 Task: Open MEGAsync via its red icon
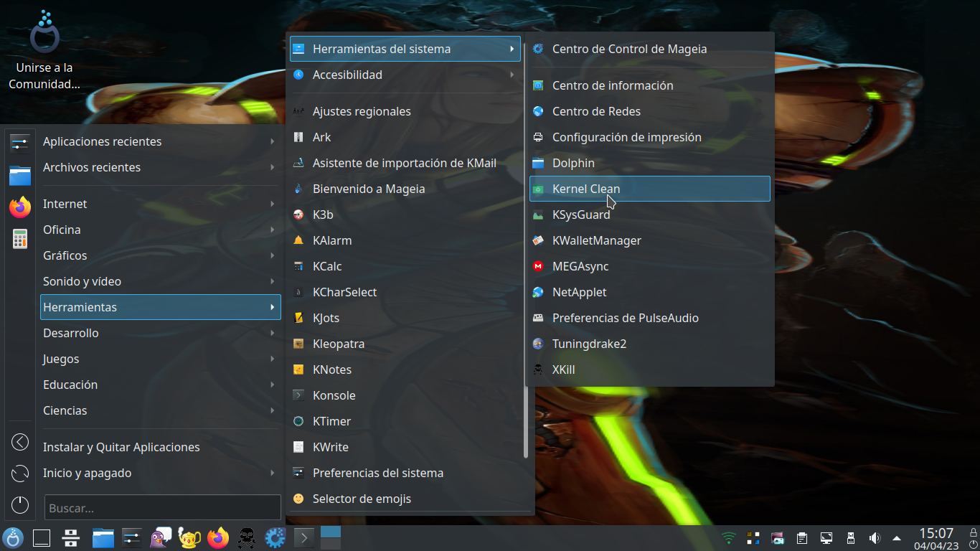538,266
